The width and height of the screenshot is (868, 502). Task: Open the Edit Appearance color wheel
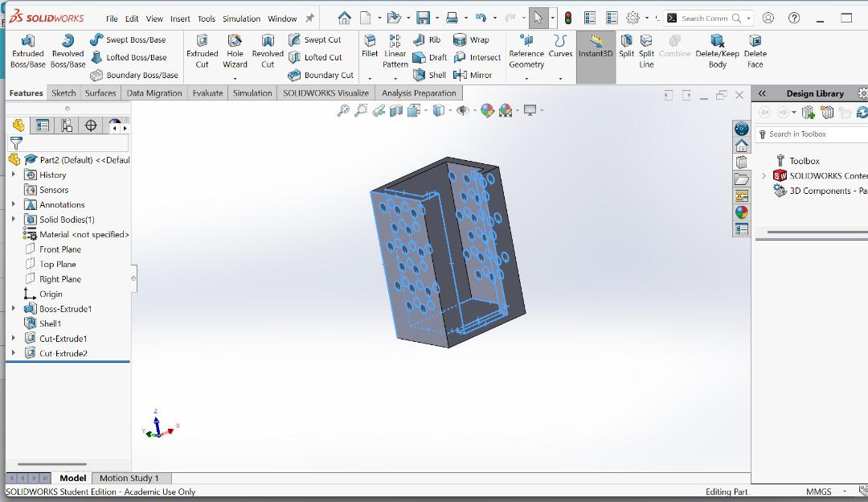(487, 111)
